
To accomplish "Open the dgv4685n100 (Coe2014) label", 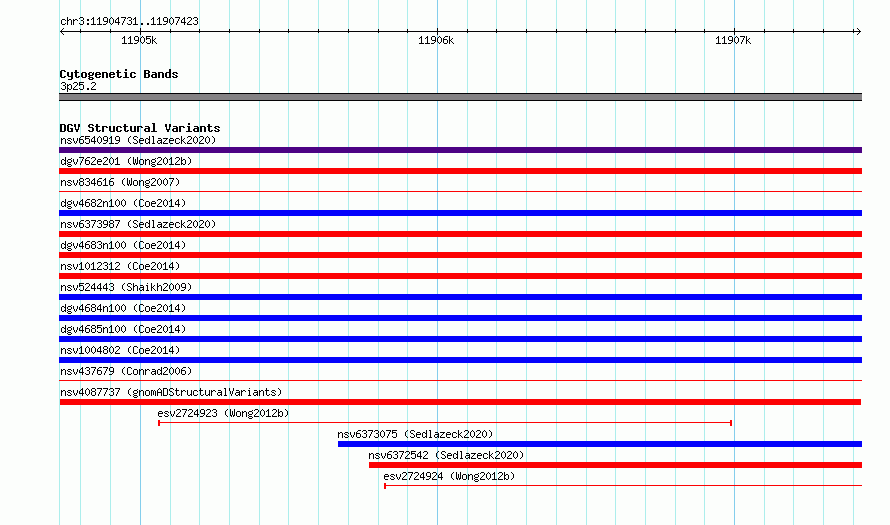I will (x=123, y=329).
